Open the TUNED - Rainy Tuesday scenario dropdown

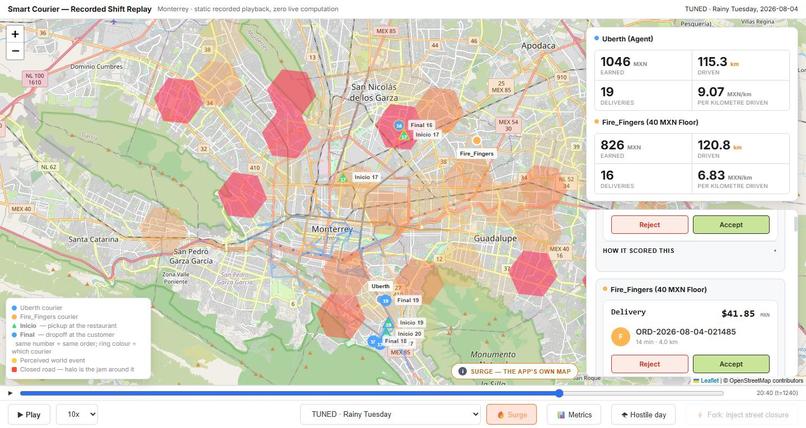pos(391,414)
